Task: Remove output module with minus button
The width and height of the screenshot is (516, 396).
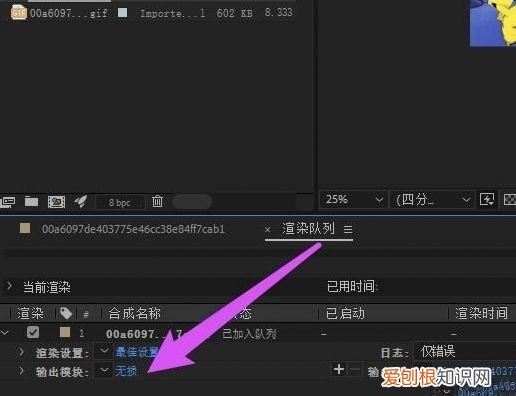Action: point(355,370)
